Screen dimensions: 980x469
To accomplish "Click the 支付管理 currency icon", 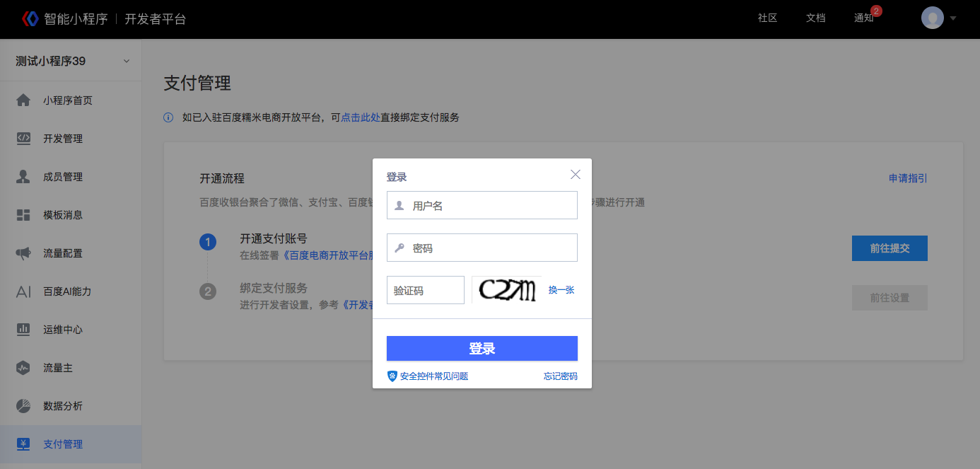I will point(24,444).
